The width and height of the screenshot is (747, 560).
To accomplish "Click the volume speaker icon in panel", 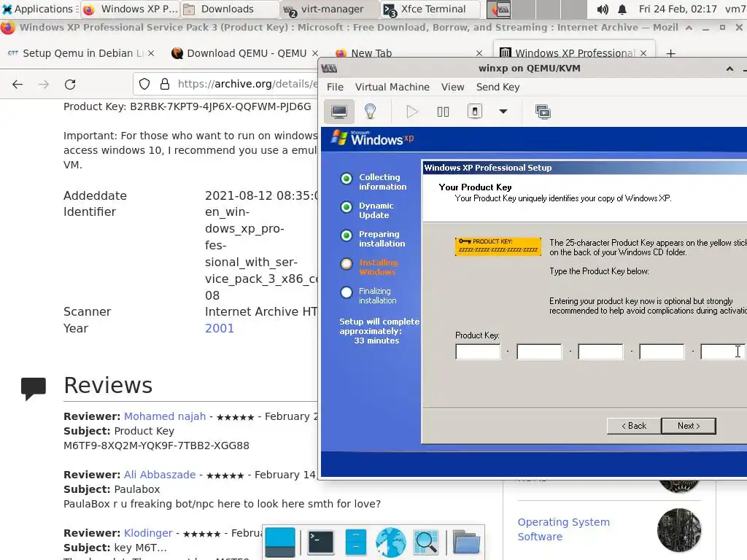I will pos(603,9).
